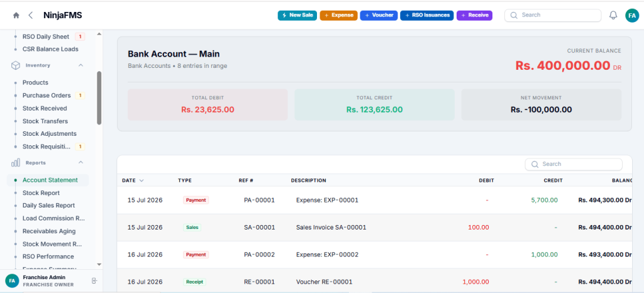Click the Total Debit card

click(x=208, y=104)
